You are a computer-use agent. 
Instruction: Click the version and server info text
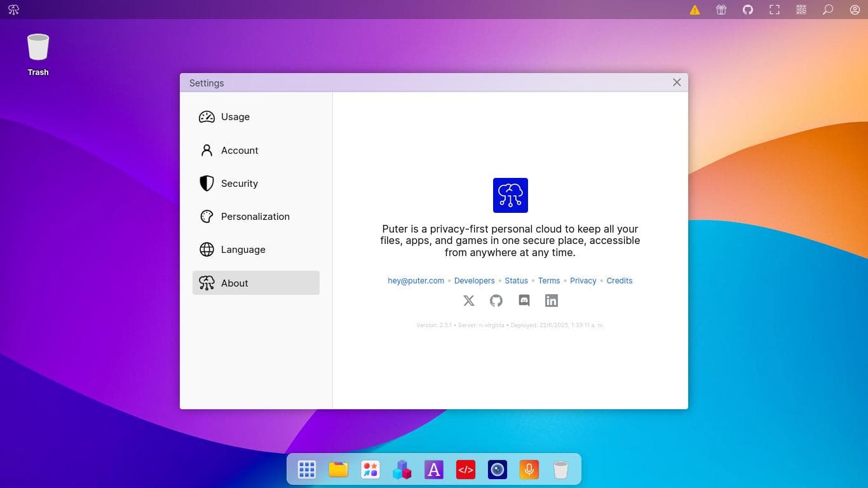[510, 325]
